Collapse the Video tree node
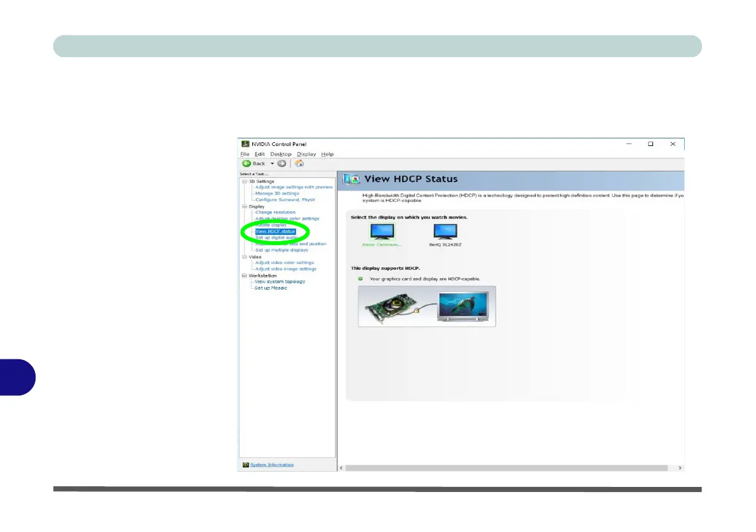Screen dimensions: 756x532 pos(245,257)
